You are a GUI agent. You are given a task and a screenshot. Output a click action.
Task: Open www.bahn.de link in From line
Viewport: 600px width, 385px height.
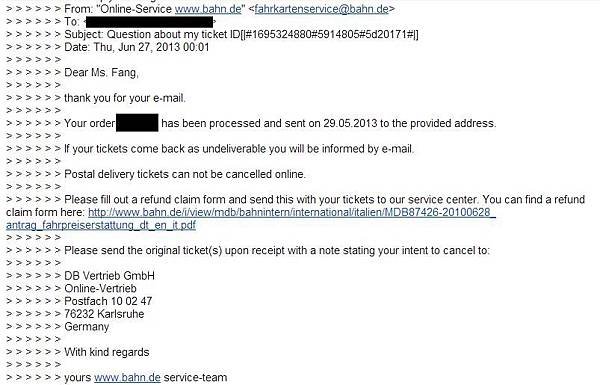tap(208, 9)
